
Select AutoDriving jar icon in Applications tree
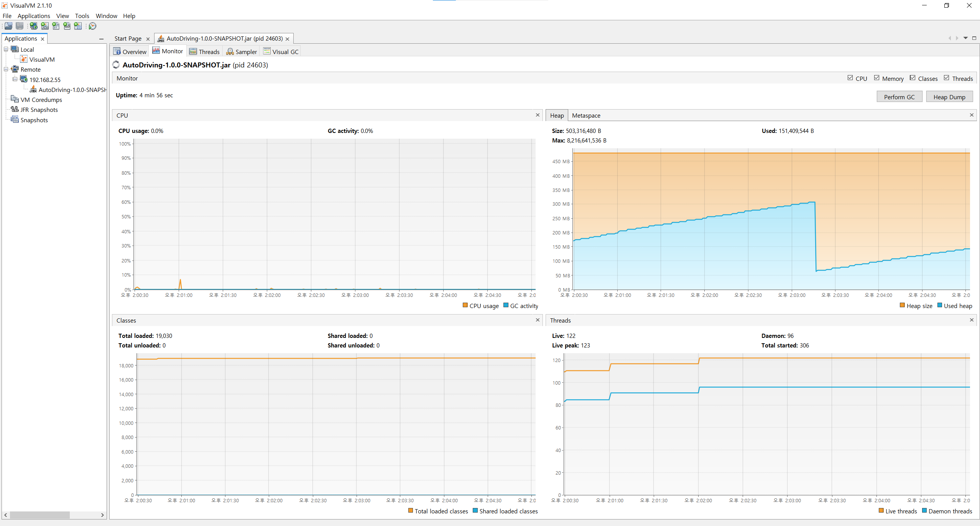33,90
